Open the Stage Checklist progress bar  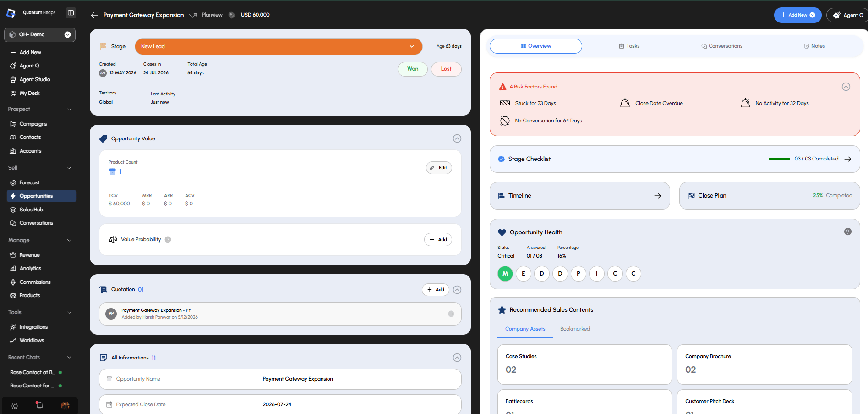pos(779,159)
